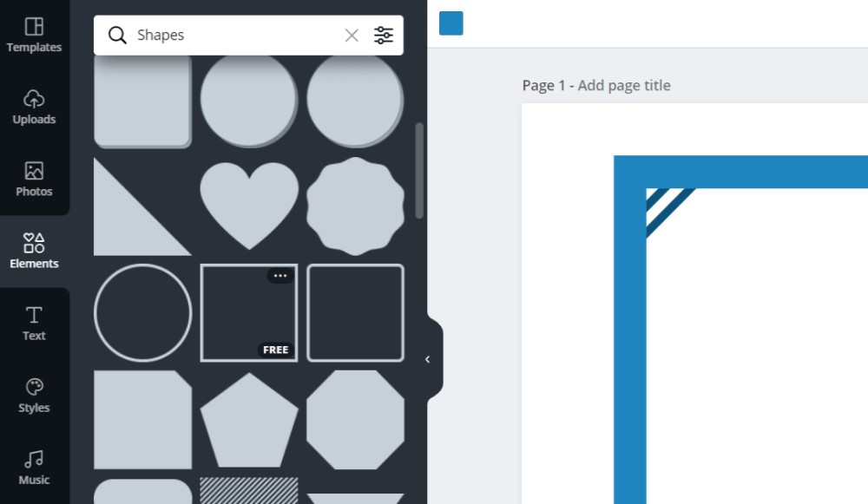Open the Templates panel
868x504 pixels.
34,36
